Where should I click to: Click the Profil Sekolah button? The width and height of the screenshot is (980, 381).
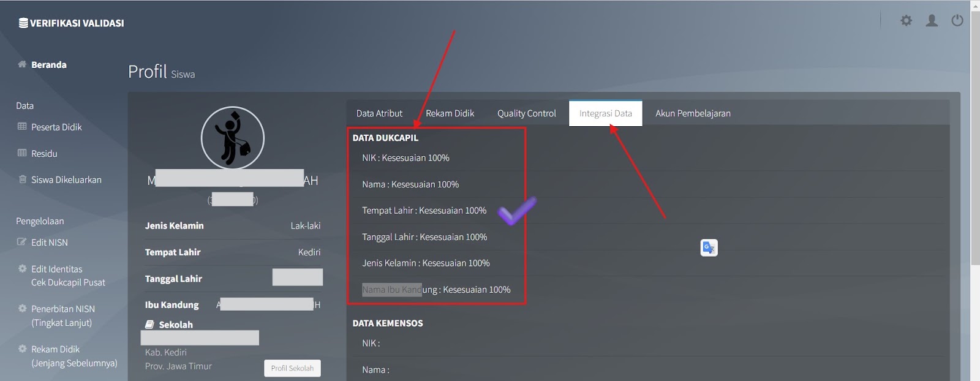[x=292, y=368]
